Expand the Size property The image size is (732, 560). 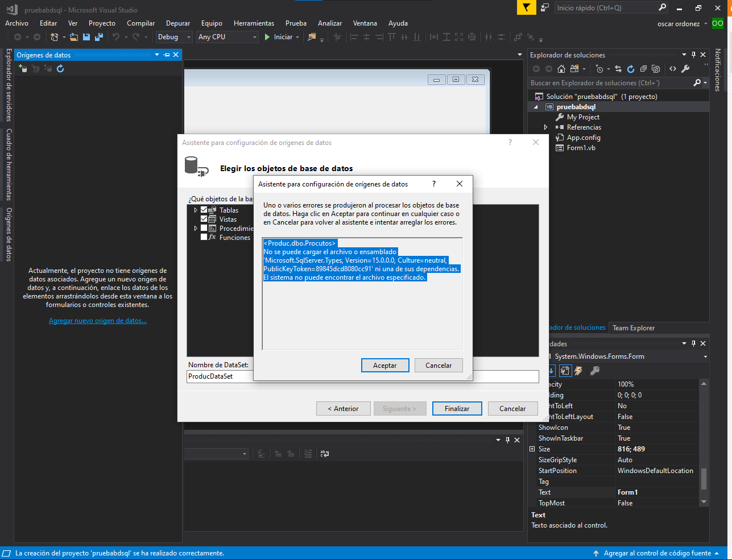tap(532, 449)
